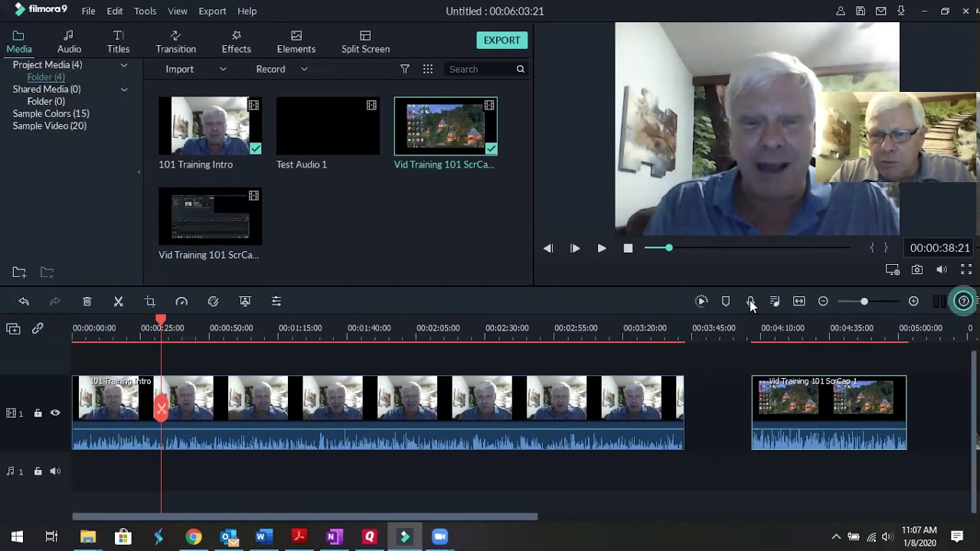Select Sample Video (20) in media tree

(x=50, y=126)
